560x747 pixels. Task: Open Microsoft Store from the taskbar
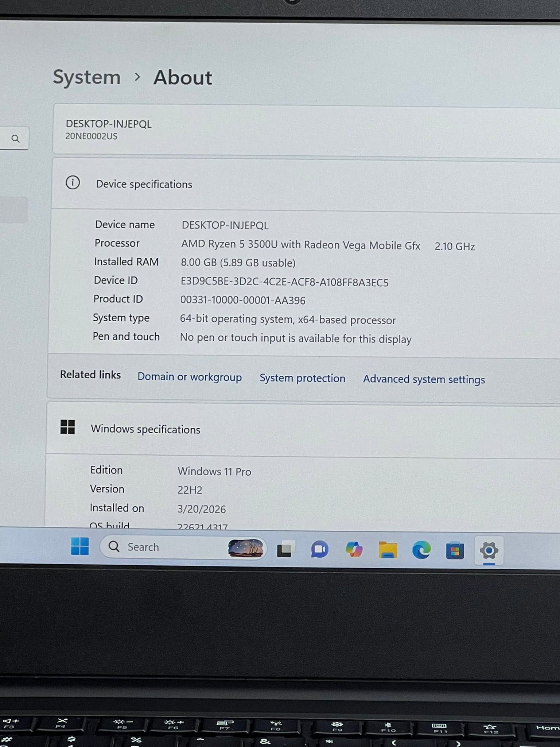[x=455, y=550]
